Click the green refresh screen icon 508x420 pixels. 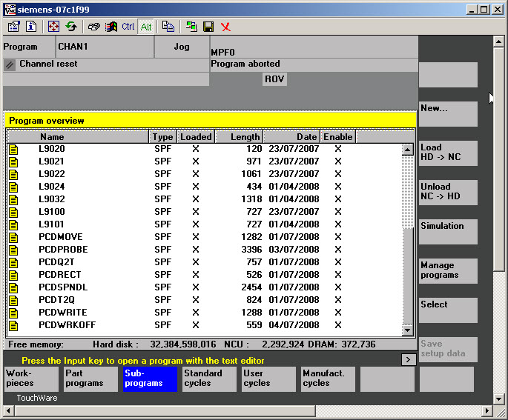(x=71, y=27)
